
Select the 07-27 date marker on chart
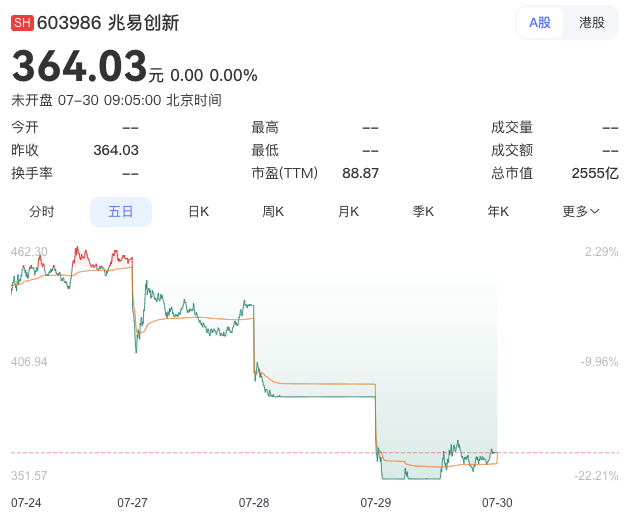coord(132,503)
